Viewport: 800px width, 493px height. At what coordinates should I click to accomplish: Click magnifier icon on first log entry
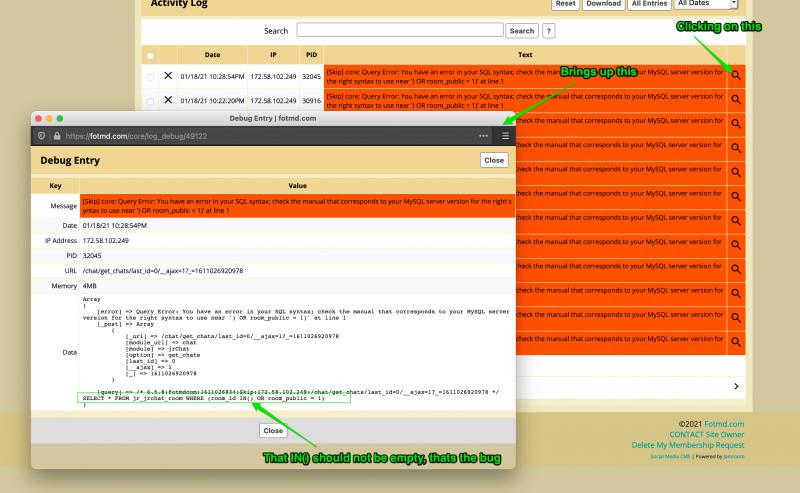736,75
